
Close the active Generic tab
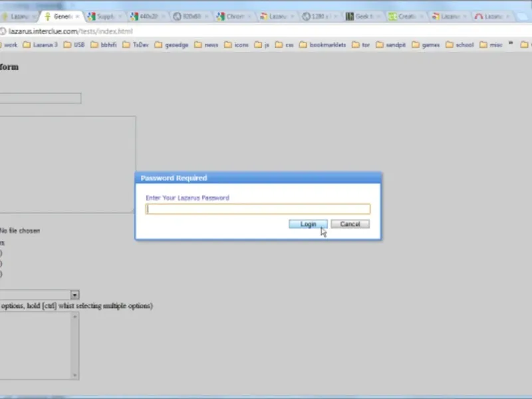point(77,16)
